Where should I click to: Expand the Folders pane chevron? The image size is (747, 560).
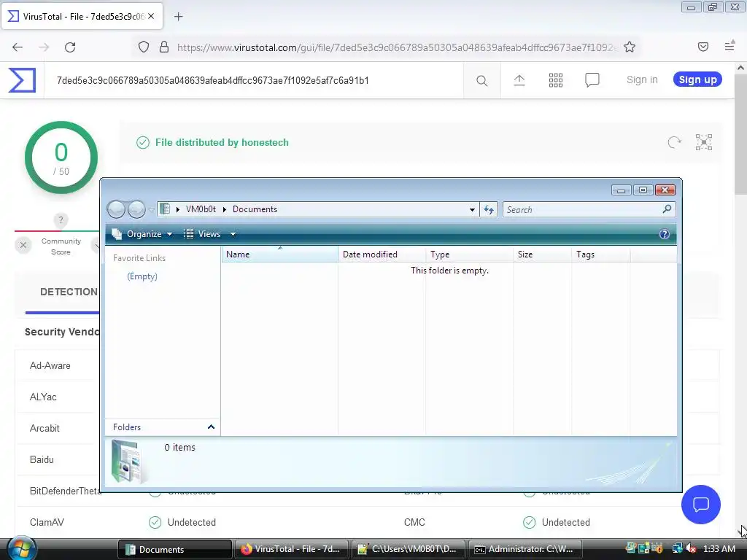pos(211,427)
